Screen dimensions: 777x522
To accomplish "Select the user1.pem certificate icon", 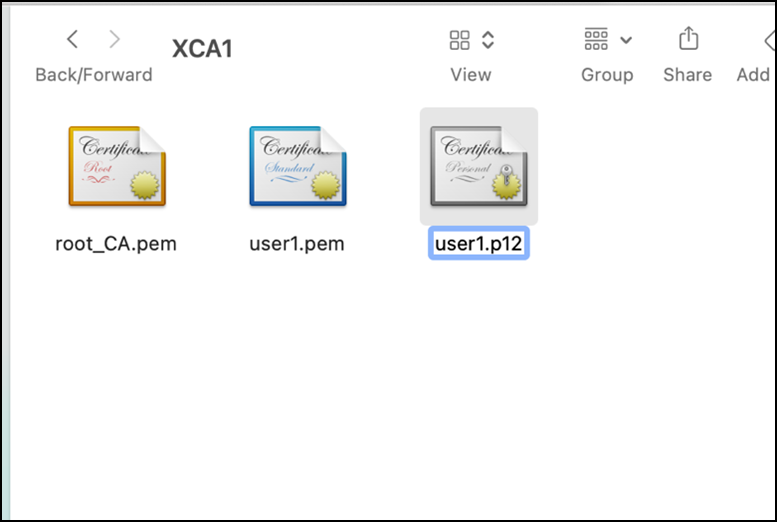I will 297,168.
